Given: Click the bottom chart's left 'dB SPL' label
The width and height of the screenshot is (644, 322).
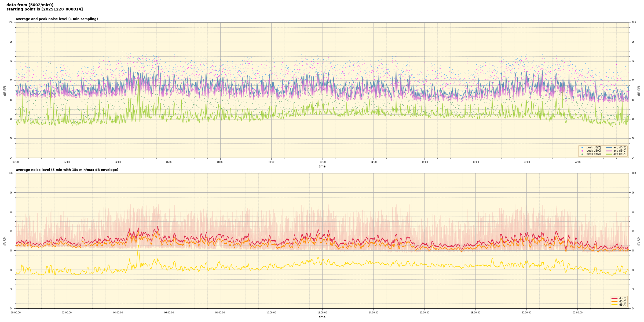Looking at the screenshot, I should coord(5,241).
